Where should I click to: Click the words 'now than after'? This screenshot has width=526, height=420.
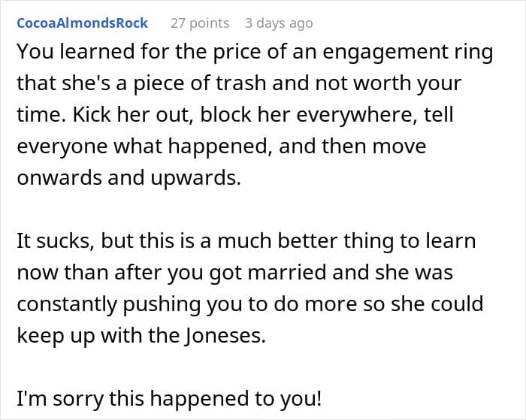tap(89, 271)
